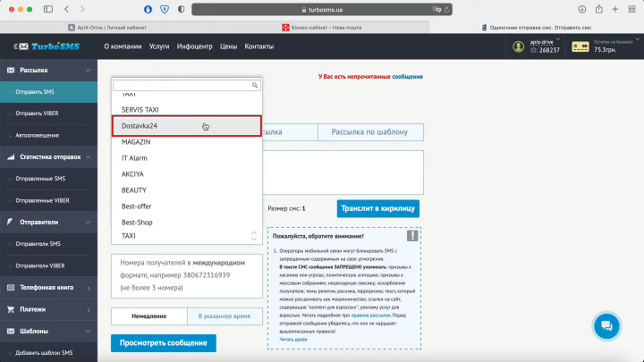Choose AKCIYA sender option

(187, 174)
